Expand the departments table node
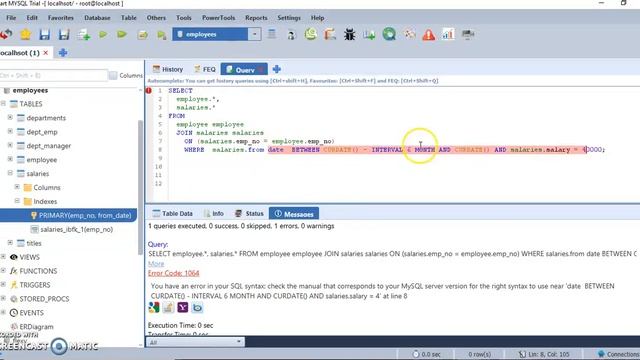The image size is (640, 360). pos(10,118)
